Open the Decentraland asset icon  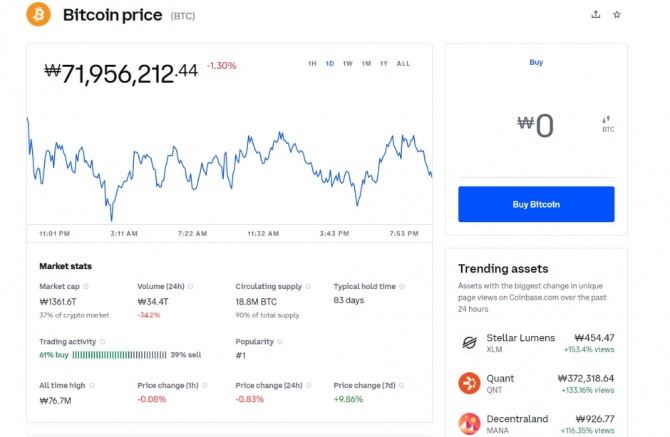469,423
